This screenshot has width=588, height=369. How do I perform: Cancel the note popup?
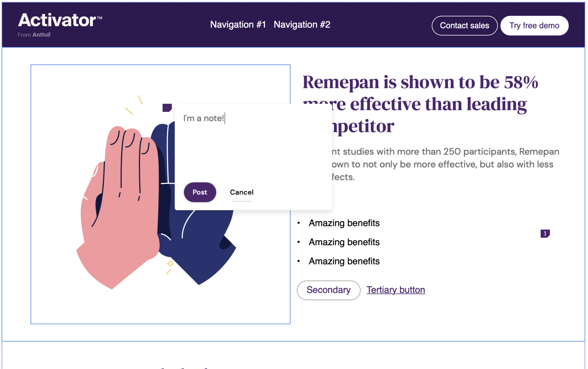point(242,192)
